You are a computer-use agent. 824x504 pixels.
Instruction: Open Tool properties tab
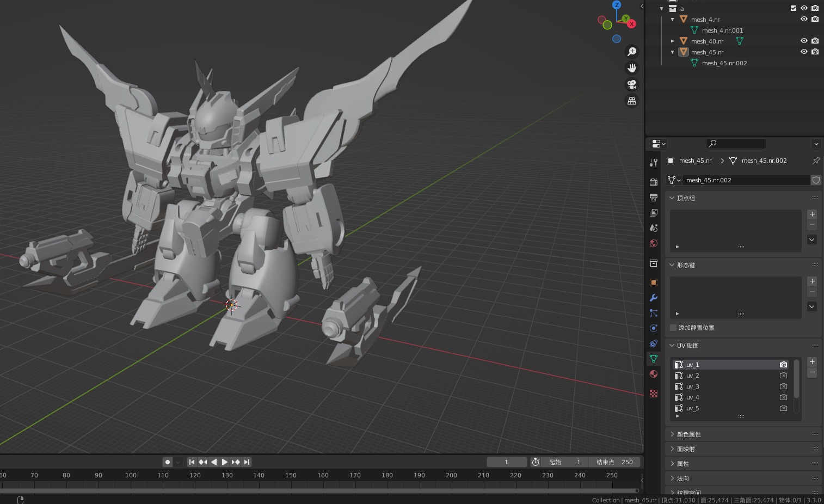[x=654, y=162]
